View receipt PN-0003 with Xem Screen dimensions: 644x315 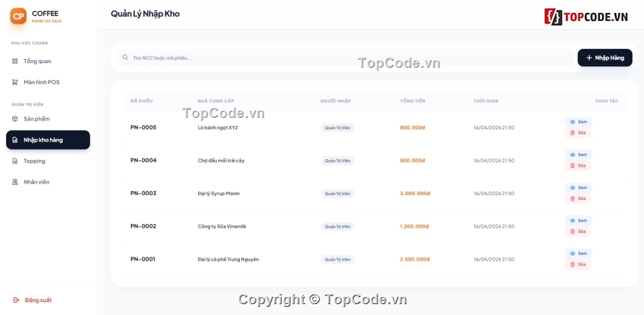coord(578,188)
